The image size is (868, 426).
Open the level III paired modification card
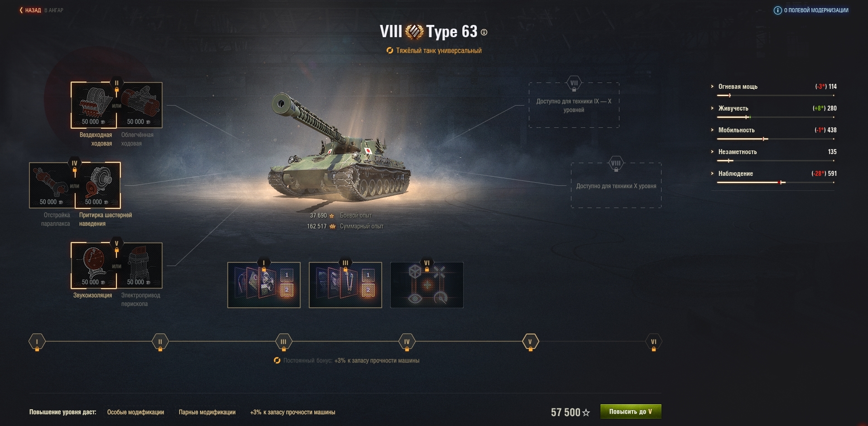pyautogui.click(x=345, y=285)
